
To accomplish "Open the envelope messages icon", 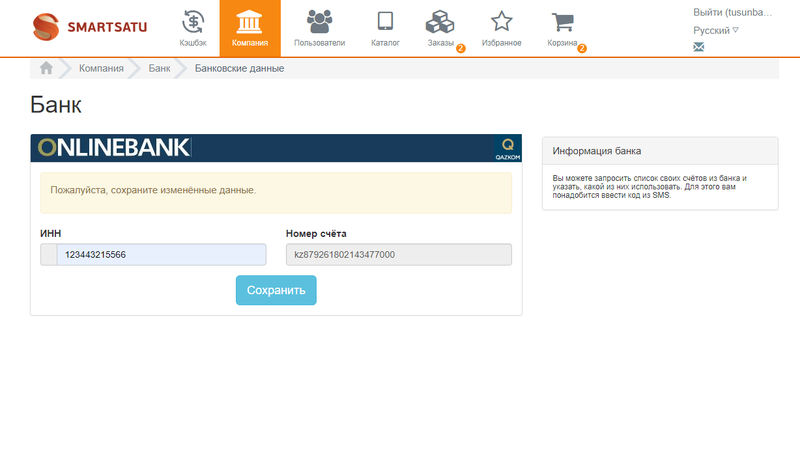I will (x=698, y=47).
